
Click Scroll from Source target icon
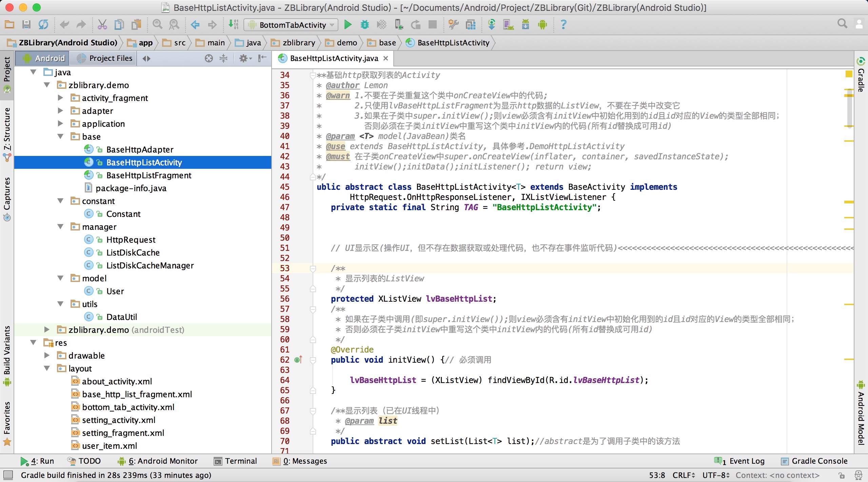[209, 58]
